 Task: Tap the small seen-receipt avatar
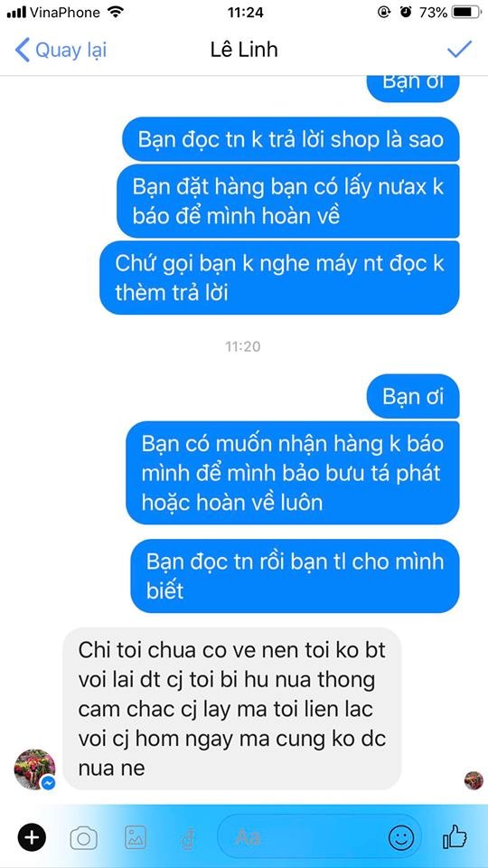(474, 780)
